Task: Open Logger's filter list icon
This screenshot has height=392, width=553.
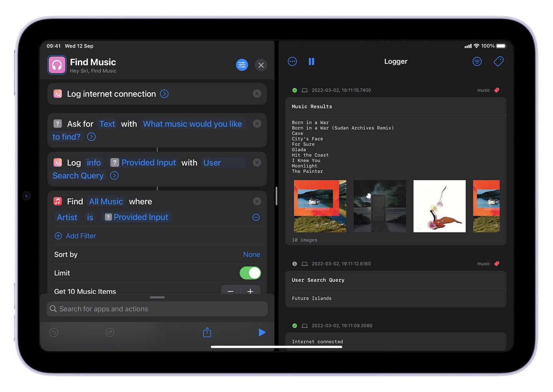Action: point(477,61)
